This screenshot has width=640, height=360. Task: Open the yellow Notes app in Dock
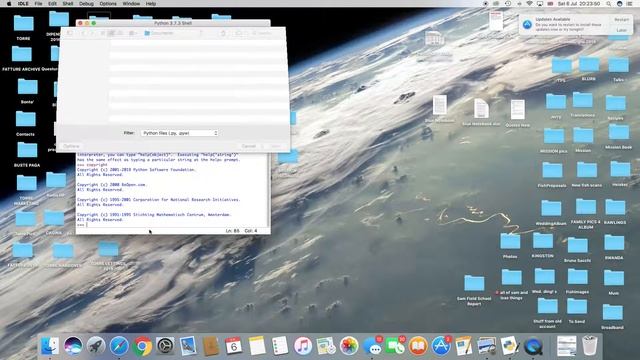click(257, 346)
